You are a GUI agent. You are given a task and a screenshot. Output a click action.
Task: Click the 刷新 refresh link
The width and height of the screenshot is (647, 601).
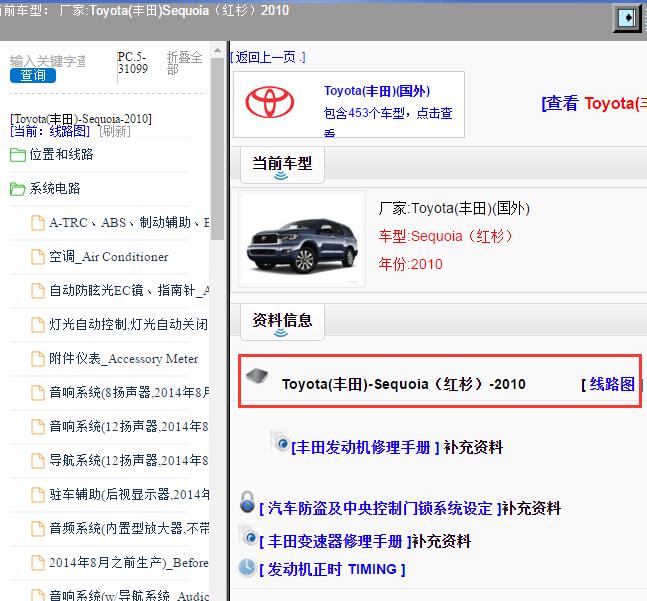[x=115, y=131]
